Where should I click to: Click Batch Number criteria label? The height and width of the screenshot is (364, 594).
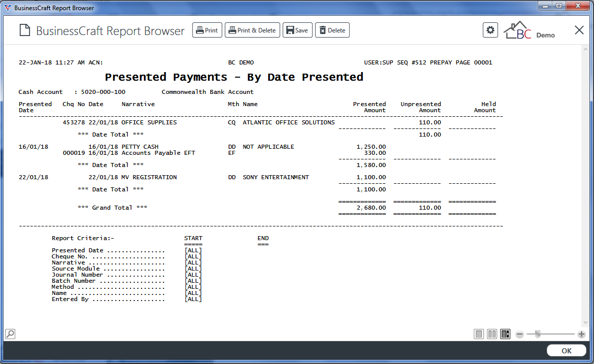click(x=74, y=281)
